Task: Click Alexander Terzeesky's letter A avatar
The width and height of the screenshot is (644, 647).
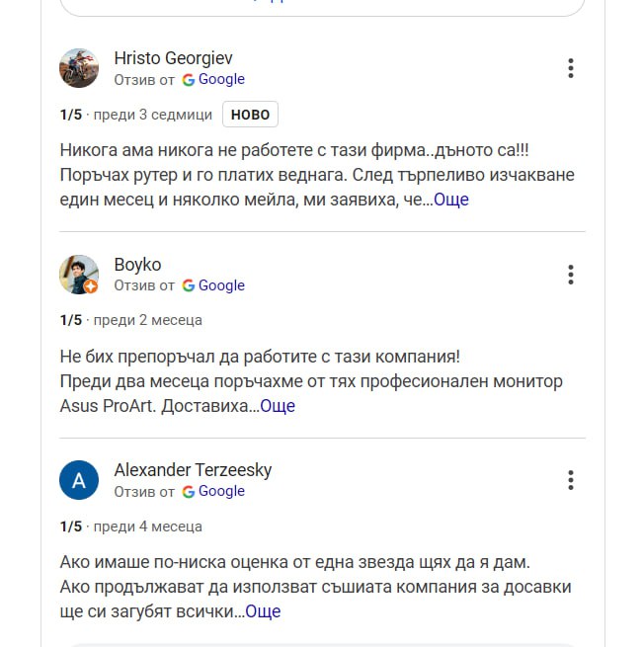Action: point(79,481)
